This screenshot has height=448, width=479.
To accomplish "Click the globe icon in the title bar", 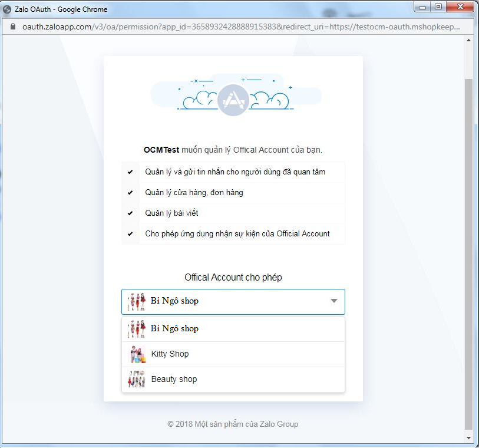I will [7, 9].
